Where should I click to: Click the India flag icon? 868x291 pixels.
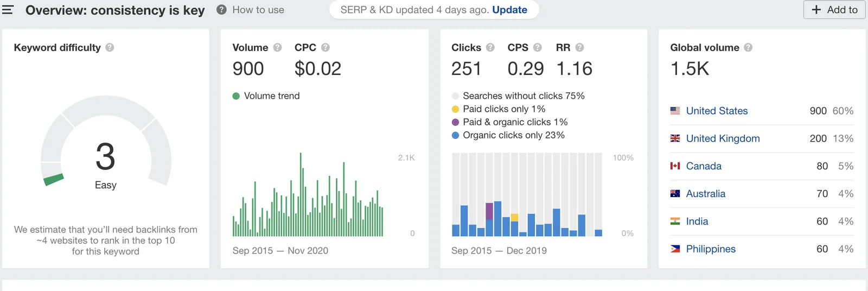(675, 222)
